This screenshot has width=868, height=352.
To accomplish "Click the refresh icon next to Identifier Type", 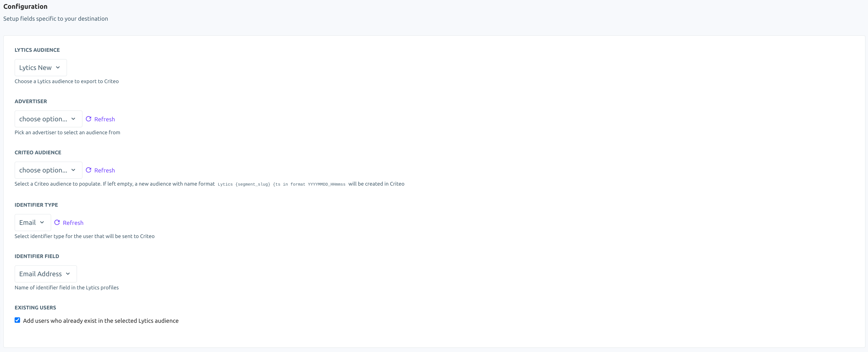I will tap(57, 223).
